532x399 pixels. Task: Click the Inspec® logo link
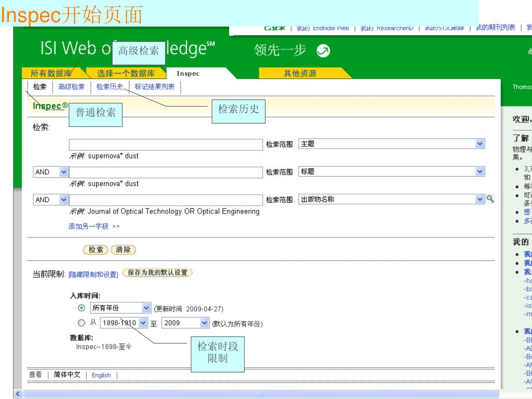click(50, 106)
